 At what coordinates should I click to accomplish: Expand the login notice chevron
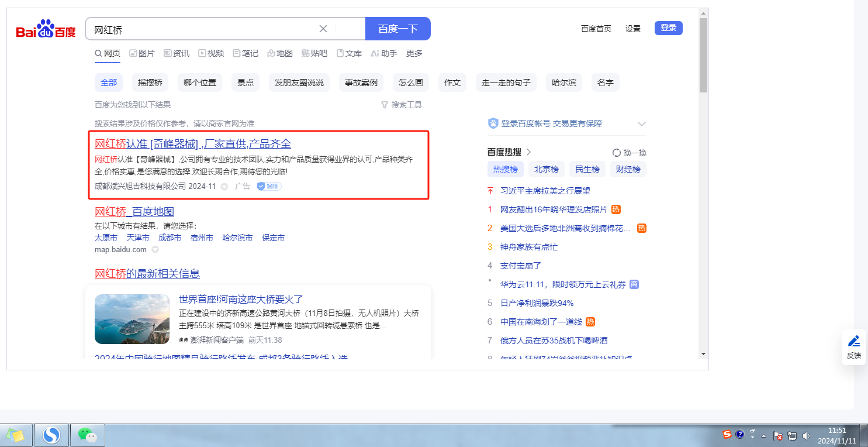click(641, 124)
